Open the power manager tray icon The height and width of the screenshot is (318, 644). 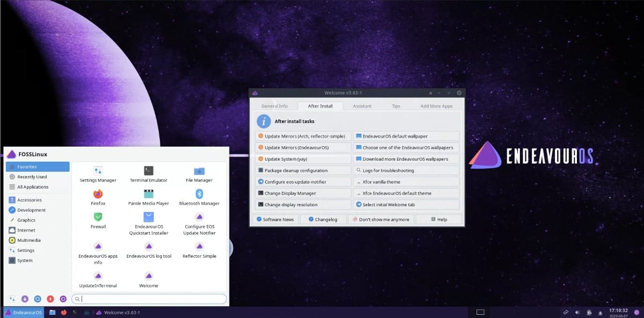(x=589, y=312)
